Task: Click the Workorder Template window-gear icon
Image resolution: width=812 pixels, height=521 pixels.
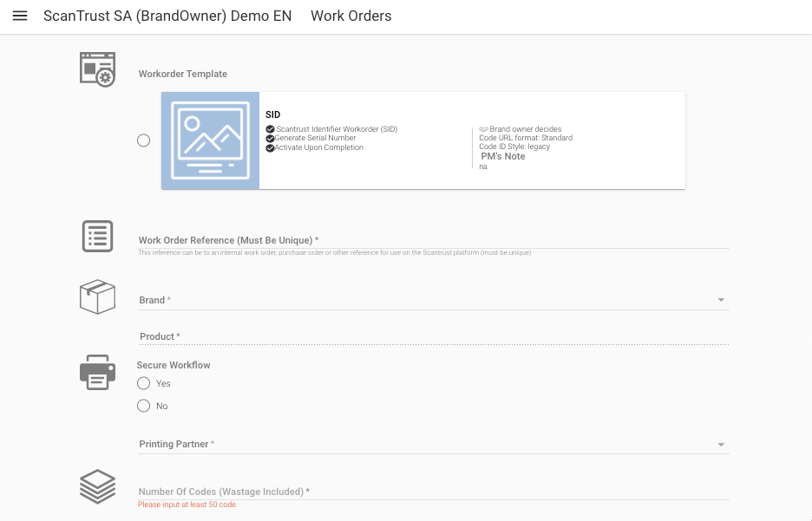Action: pos(97,69)
